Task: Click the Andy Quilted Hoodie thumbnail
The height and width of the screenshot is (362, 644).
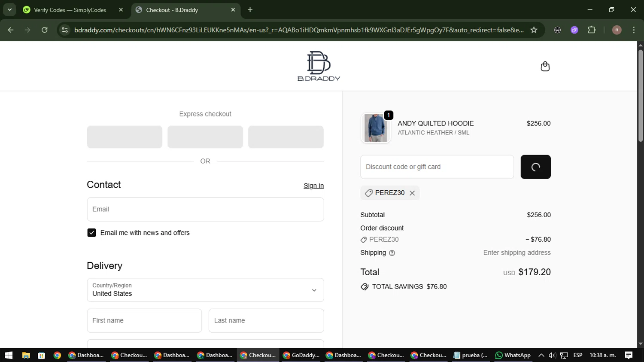Action: 376,128
